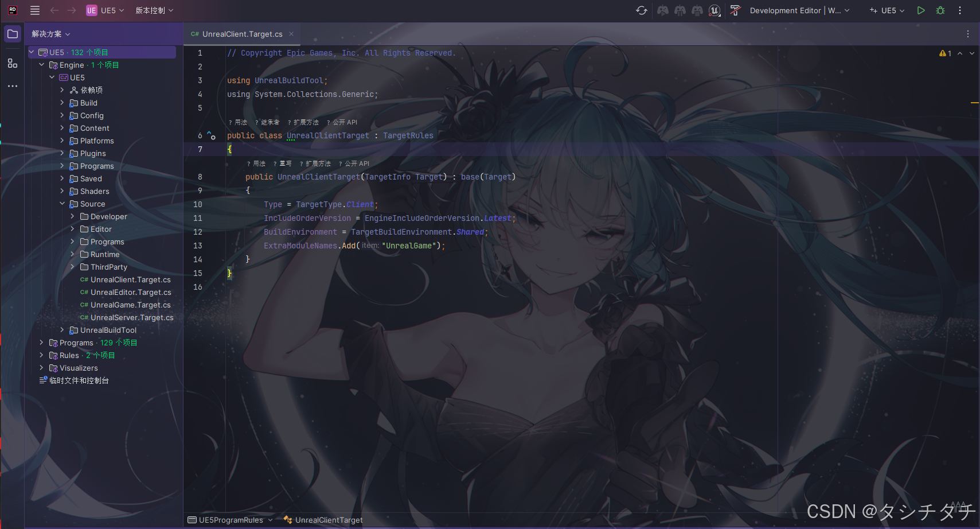Image resolution: width=980 pixels, height=529 pixels.
Task: Expand the 依赖项 dependencies node
Action: click(63, 90)
